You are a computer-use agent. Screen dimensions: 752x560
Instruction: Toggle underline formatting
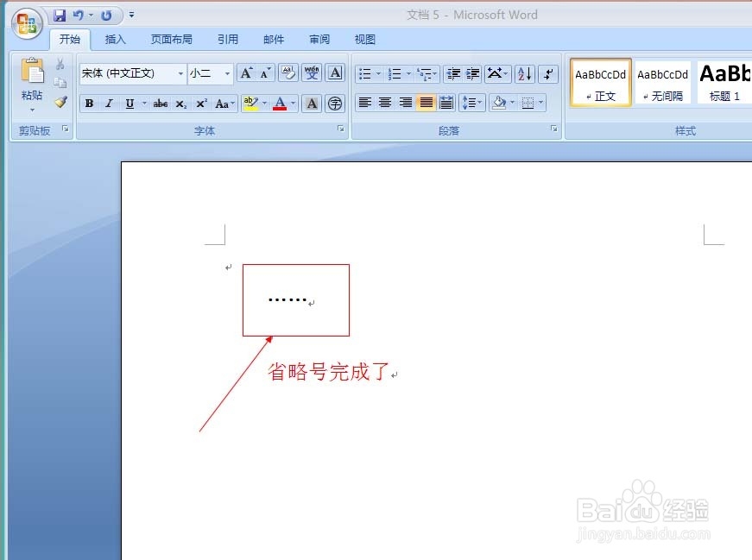click(x=130, y=103)
